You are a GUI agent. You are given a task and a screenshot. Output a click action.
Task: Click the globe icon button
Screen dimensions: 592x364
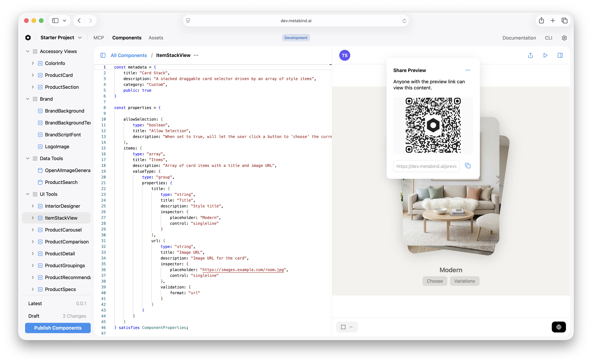point(559,327)
